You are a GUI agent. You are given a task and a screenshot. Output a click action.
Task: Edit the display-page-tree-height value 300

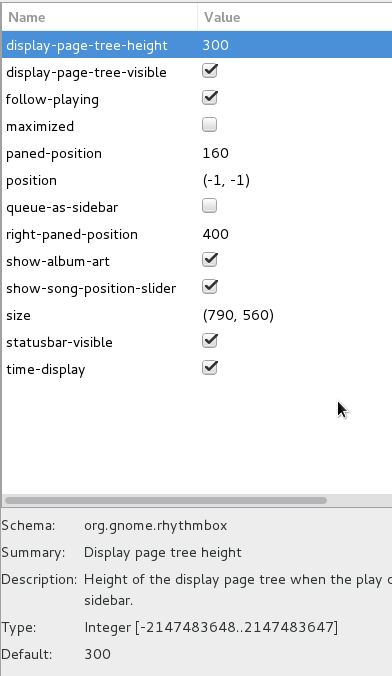[x=216, y=45]
